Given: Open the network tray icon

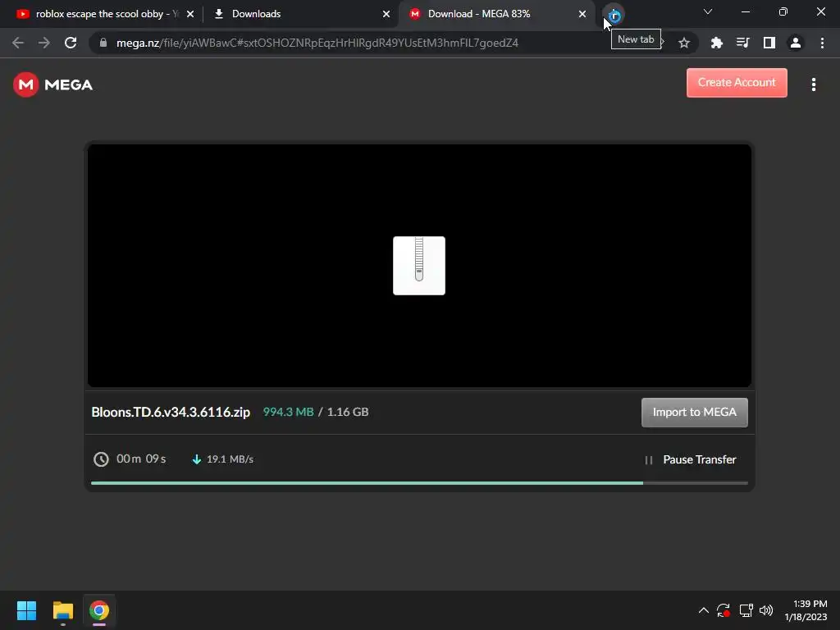Looking at the screenshot, I should click(746, 610).
